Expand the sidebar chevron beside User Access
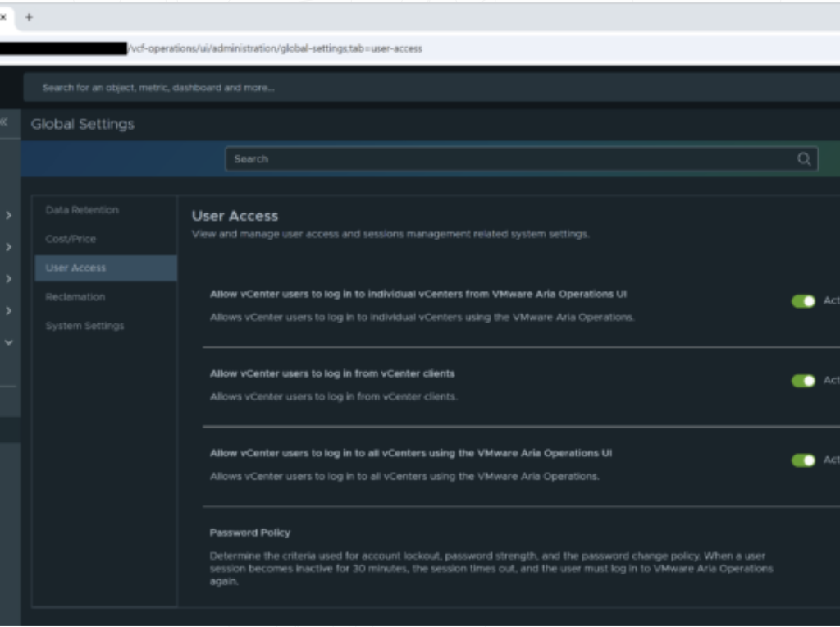 8,279
